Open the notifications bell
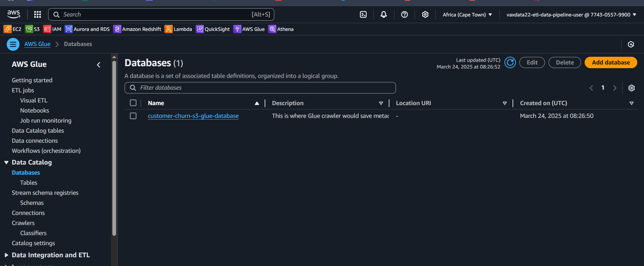Image resolution: width=644 pixels, height=266 pixels. coord(384,14)
